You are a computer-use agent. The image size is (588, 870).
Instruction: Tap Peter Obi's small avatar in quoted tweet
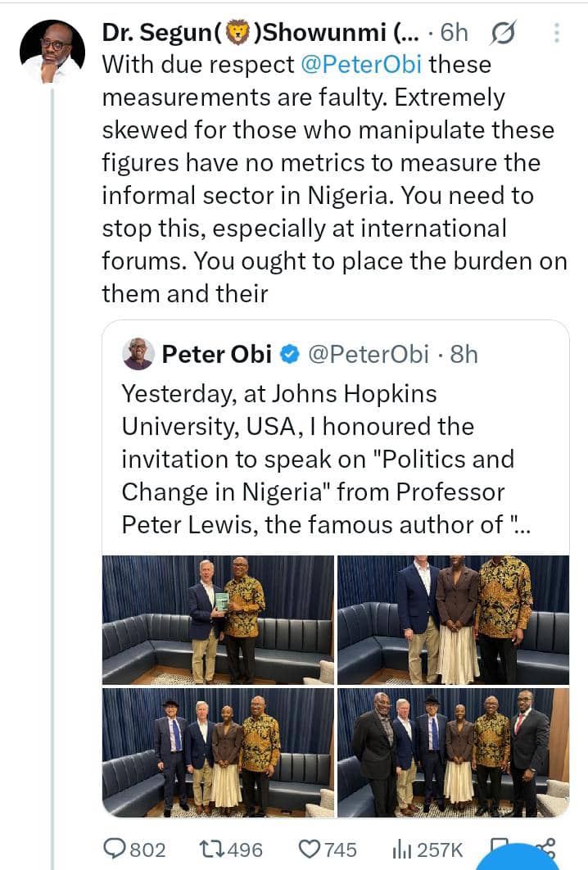pos(138,354)
